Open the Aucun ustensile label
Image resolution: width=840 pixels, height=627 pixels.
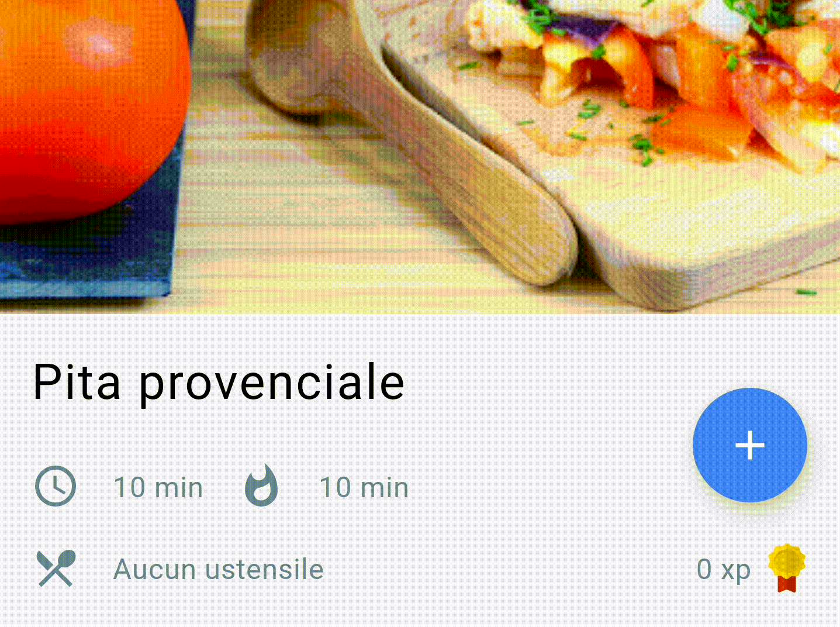point(218,569)
